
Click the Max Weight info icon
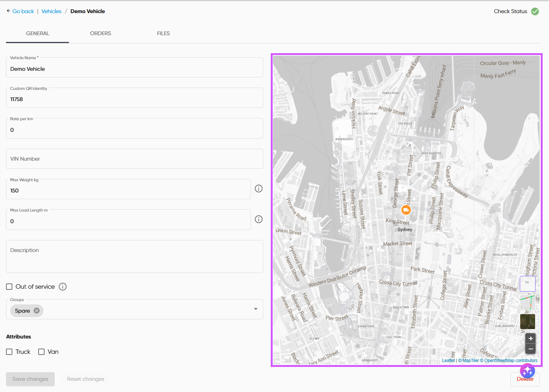coord(258,188)
